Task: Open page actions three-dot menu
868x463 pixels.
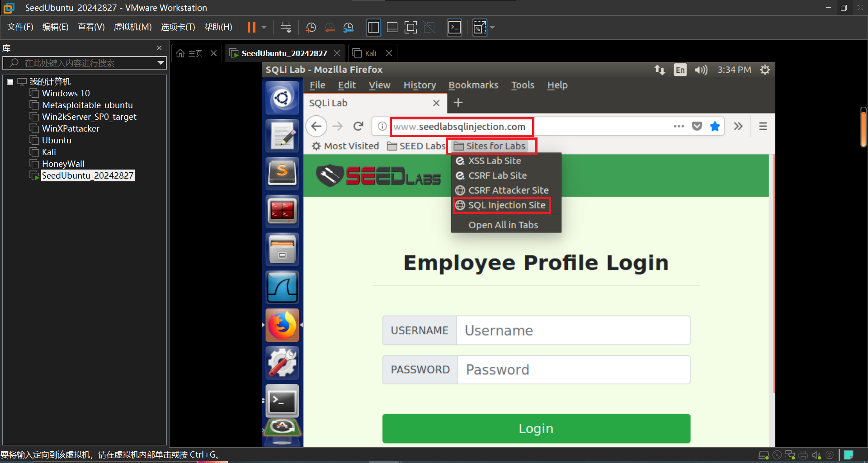Action: point(679,126)
